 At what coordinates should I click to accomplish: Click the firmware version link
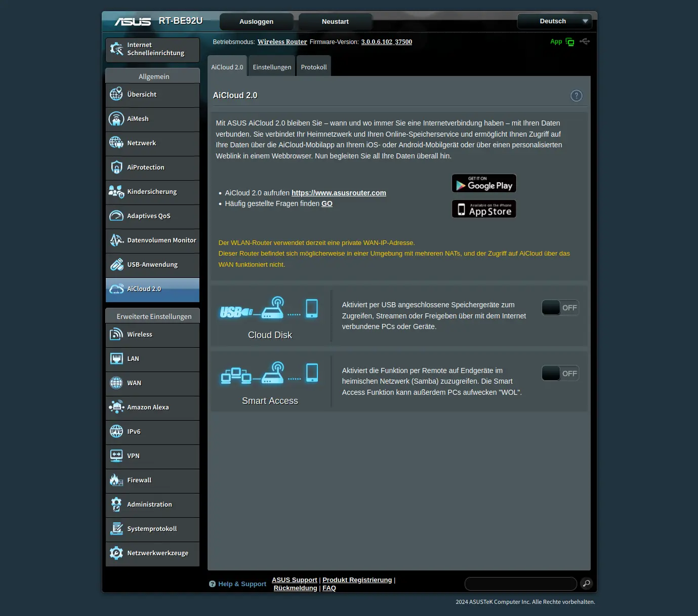[386, 42]
